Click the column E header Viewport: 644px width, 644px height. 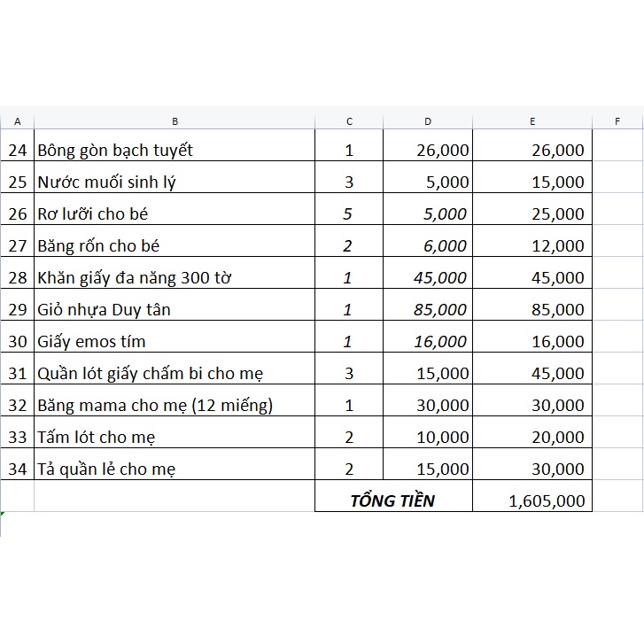(531, 121)
